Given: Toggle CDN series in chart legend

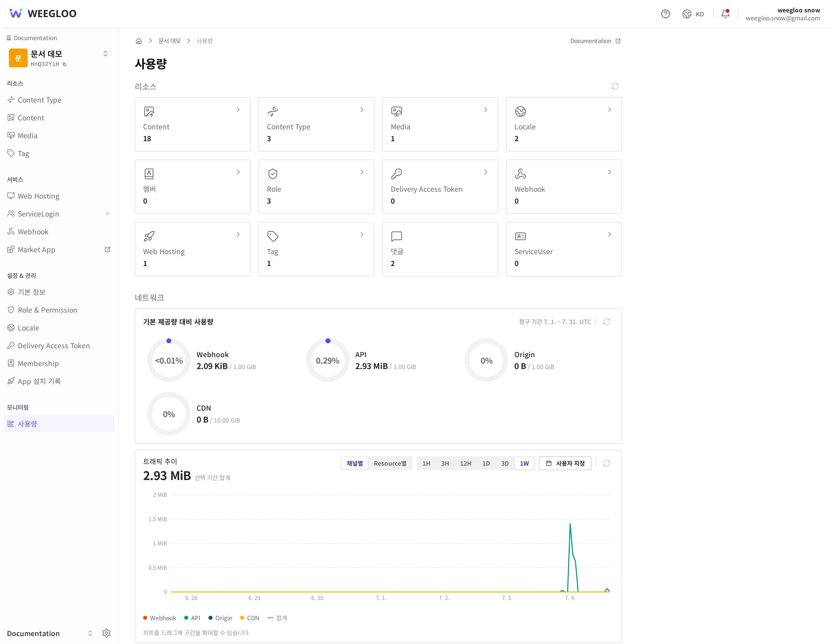Looking at the screenshot, I should pos(250,618).
